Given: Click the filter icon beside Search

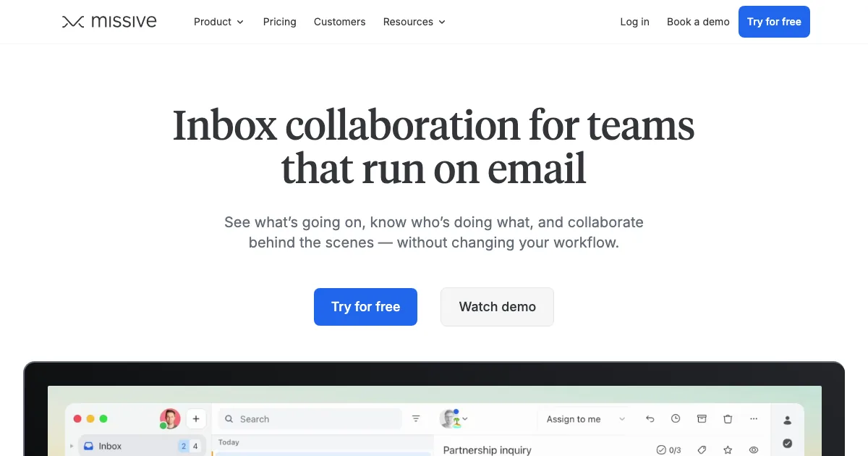Looking at the screenshot, I should [x=416, y=418].
